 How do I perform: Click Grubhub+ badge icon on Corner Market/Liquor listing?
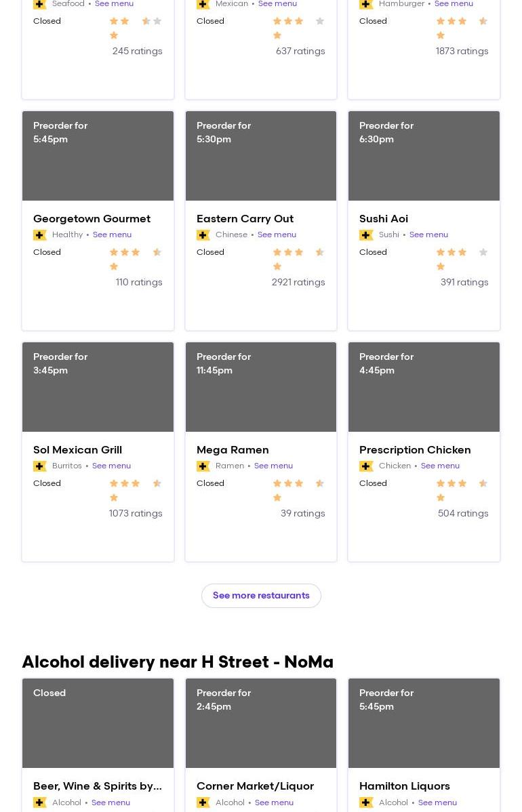pyautogui.click(x=203, y=803)
